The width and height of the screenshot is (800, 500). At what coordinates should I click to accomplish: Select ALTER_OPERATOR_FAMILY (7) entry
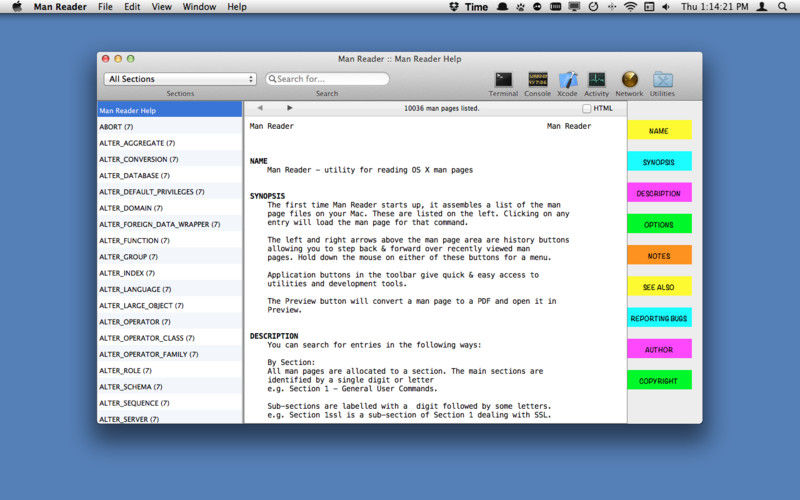169,354
